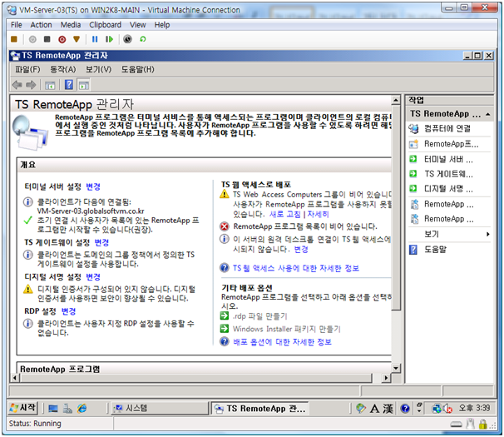
Task: Click 컴퓨터에 연결 in actions pane
Action: coord(449,129)
